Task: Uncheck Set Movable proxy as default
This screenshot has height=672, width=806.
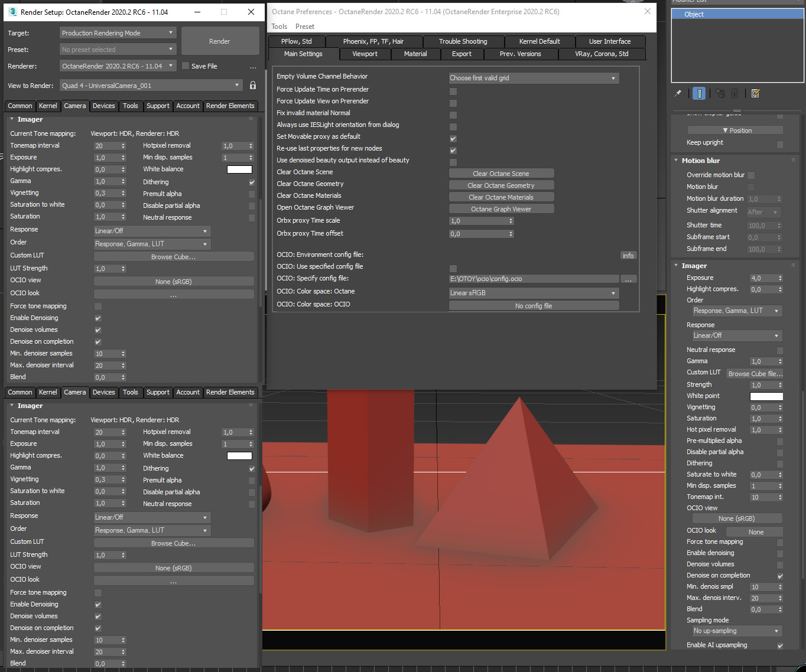Action: click(453, 139)
